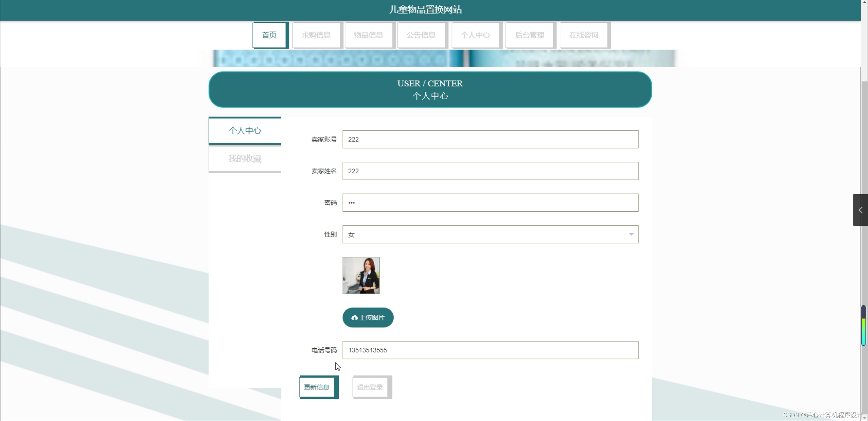Image resolution: width=868 pixels, height=421 pixels.
Task: Open 在线咨询 navigation tab
Action: coord(584,35)
